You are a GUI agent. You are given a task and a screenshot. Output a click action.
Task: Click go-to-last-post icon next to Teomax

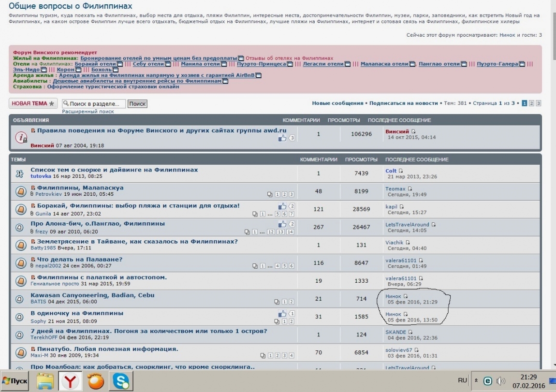pyautogui.click(x=410, y=189)
